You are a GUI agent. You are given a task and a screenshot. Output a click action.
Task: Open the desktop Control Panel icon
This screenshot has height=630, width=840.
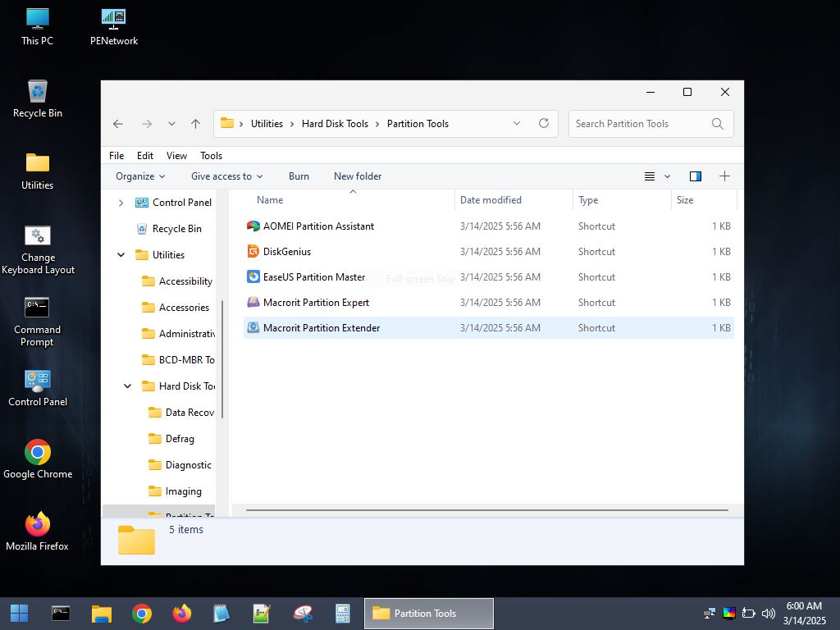38,388
